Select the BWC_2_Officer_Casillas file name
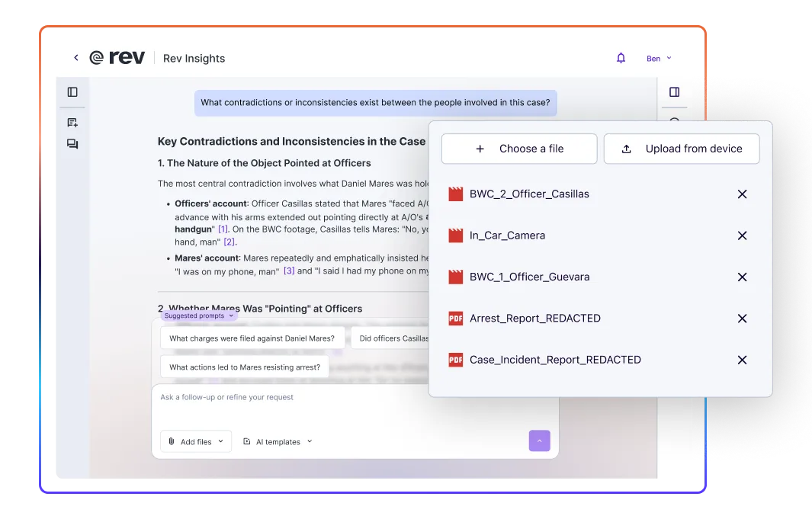This screenshot has width=812, height=519. [x=529, y=194]
